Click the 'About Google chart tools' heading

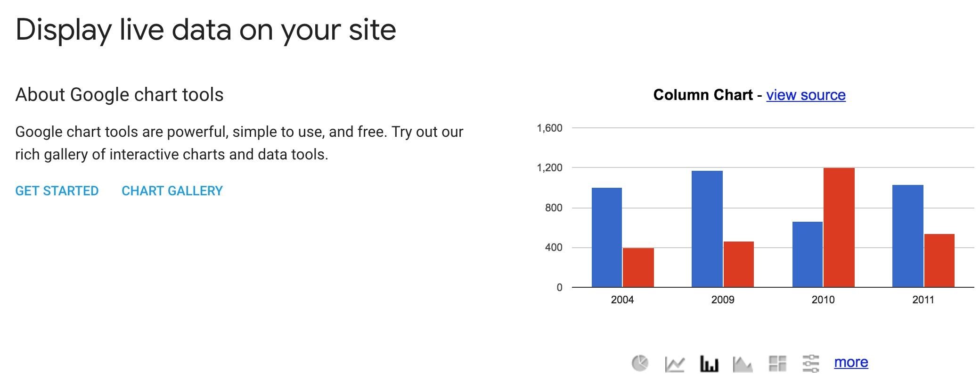pos(119,95)
